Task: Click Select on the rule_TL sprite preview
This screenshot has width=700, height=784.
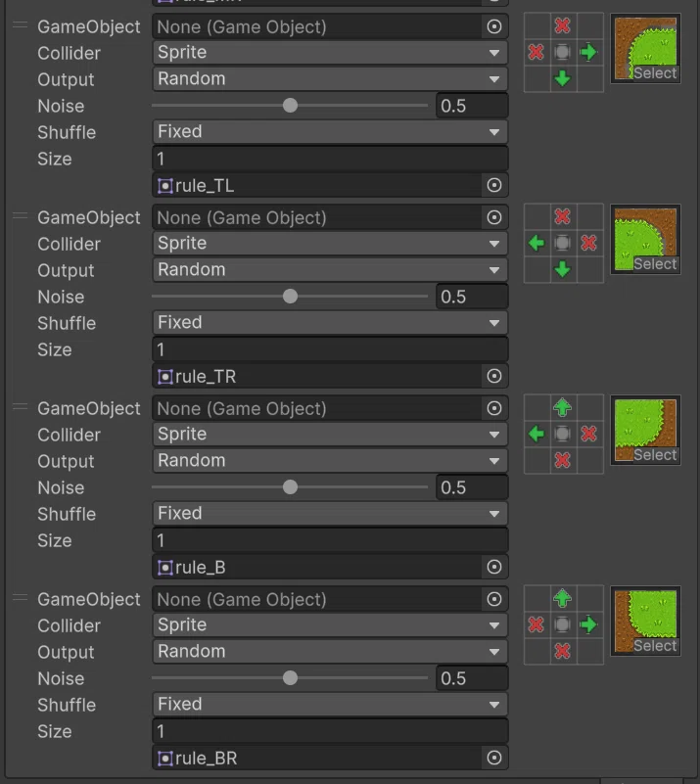Action: (655, 73)
